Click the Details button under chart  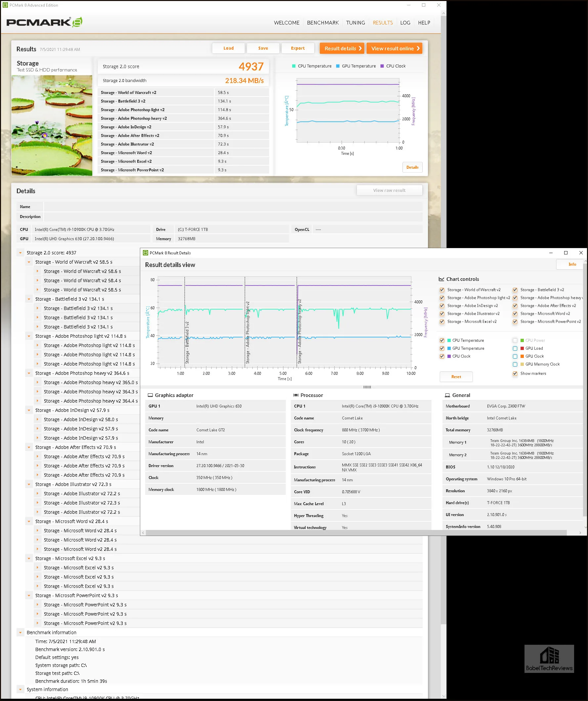pos(412,167)
